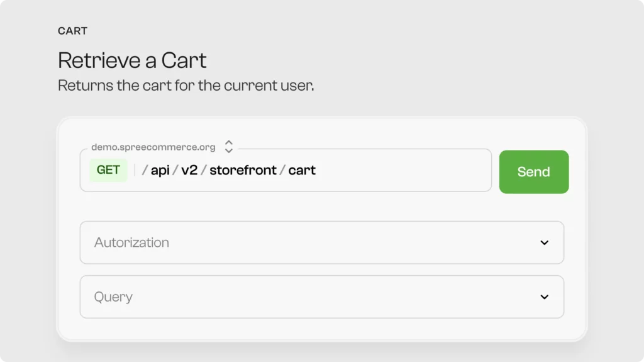644x362 pixels.
Task: Open server selector up-down arrows icon
Action: [229, 147]
